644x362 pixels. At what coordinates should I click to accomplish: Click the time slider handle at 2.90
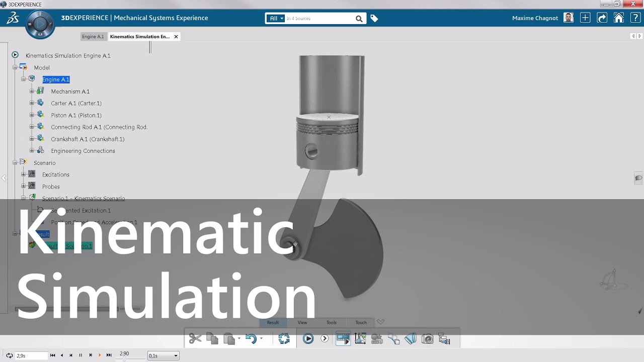(x=124, y=359)
